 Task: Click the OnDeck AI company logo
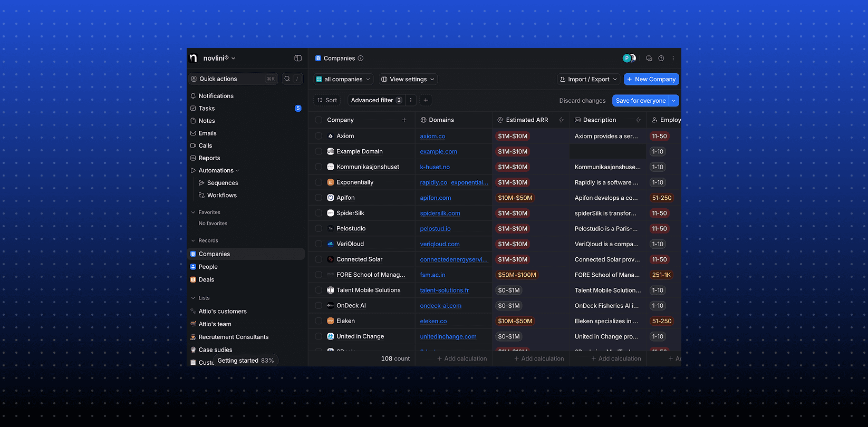[x=331, y=306]
